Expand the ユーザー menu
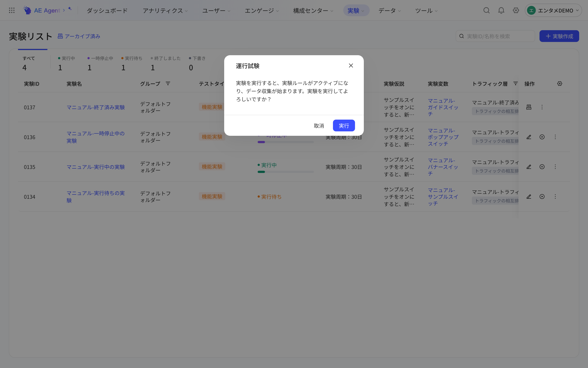Image resolution: width=588 pixels, height=368 pixels. [x=216, y=10]
